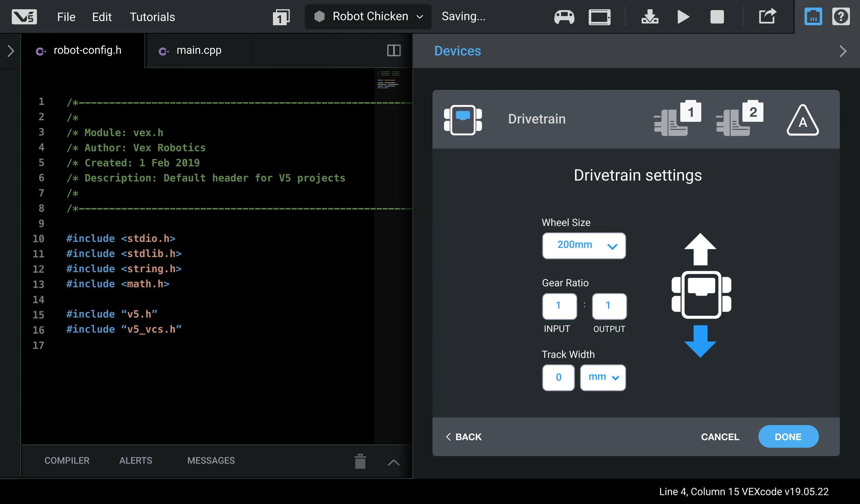Click the brain screen icon in toolbar
The height and width of the screenshot is (504, 860).
[x=599, y=17]
